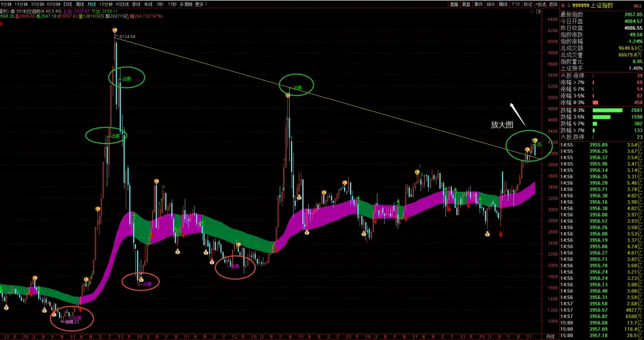This screenshot has width=644, height=340.
Task: Switch chart to 60分钟 period
Action: tap(54, 4)
